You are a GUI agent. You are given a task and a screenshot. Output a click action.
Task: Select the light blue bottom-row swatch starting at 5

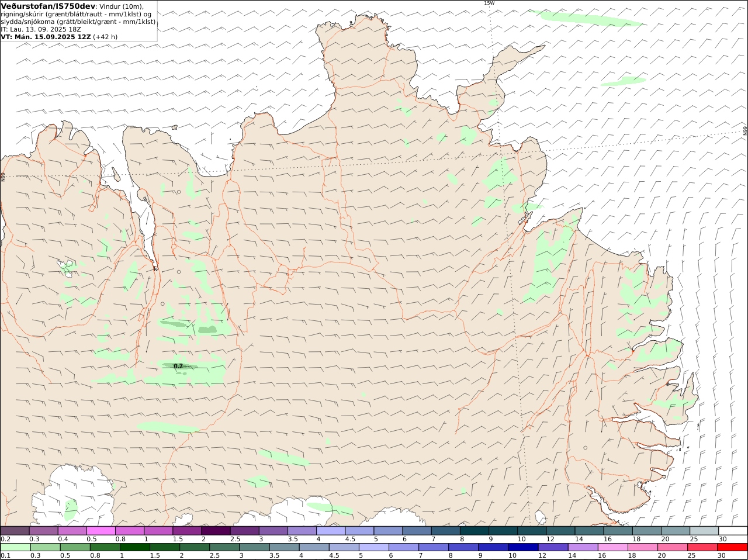pos(373,548)
